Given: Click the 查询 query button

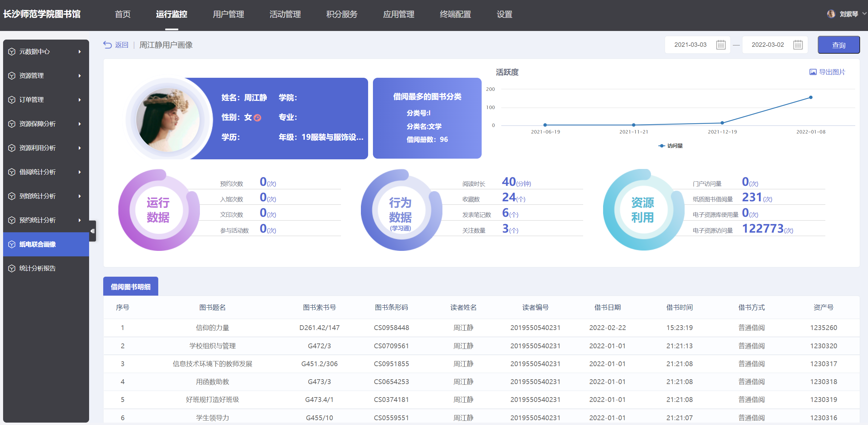Looking at the screenshot, I should 838,45.
